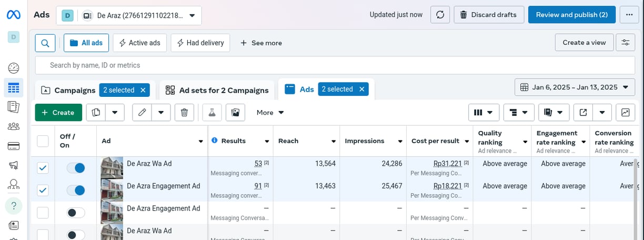Open the charts view icon

click(625, 112)
